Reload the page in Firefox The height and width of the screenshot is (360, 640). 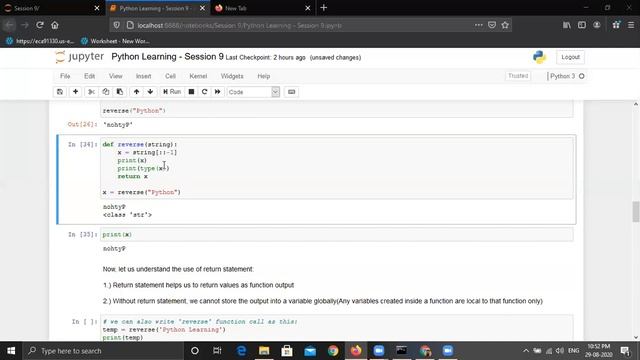(40, 25)
